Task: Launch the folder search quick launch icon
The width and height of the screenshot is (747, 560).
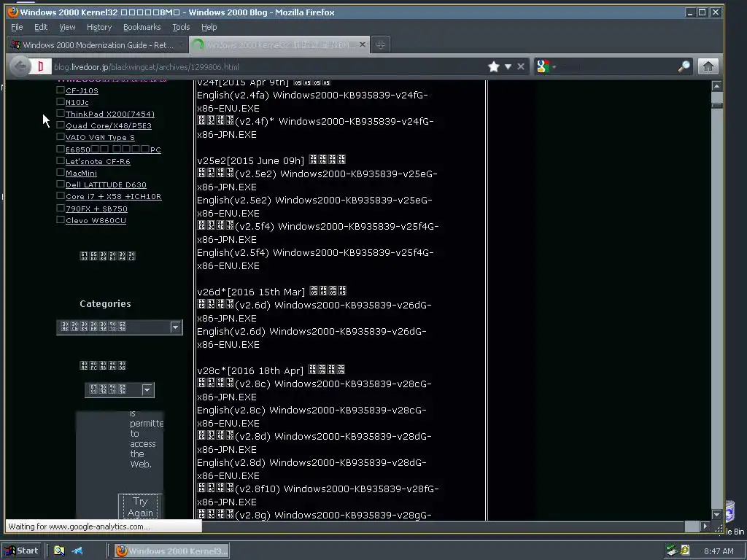Action: point(59,551)
